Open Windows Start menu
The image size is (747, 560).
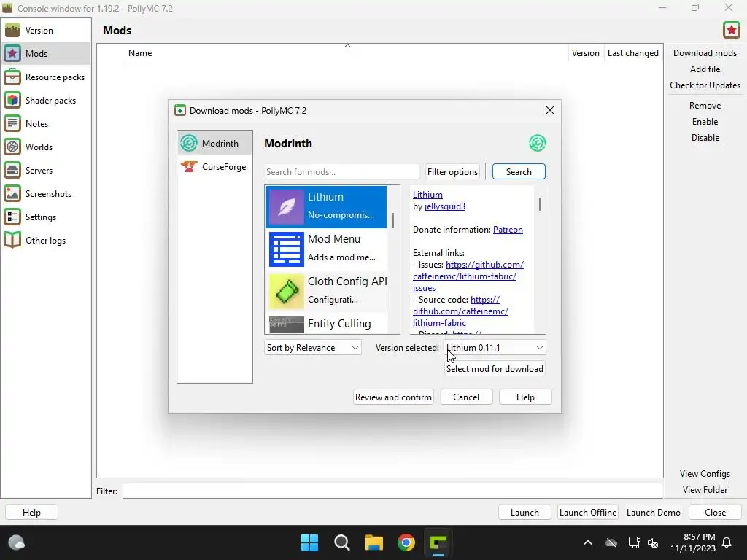pyautogui.click(x=309, y=542)
